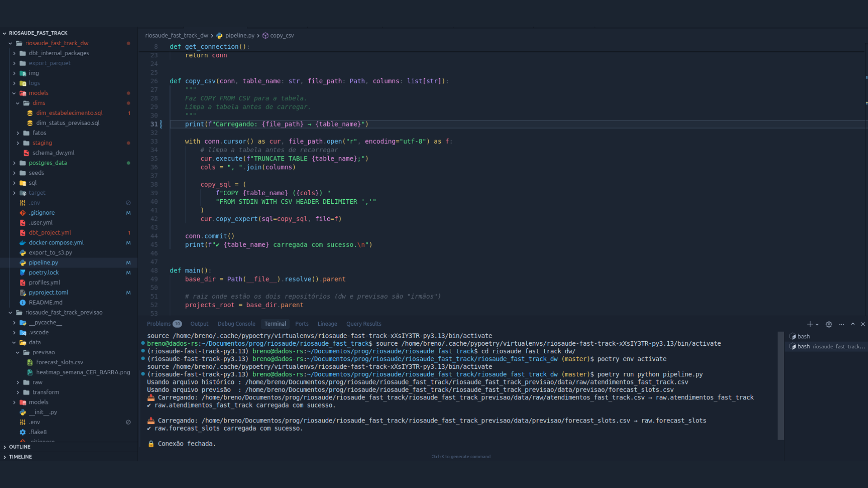Click the README.md info icon
Viewport: 868px width, 488px height.
tap(23, 302)
